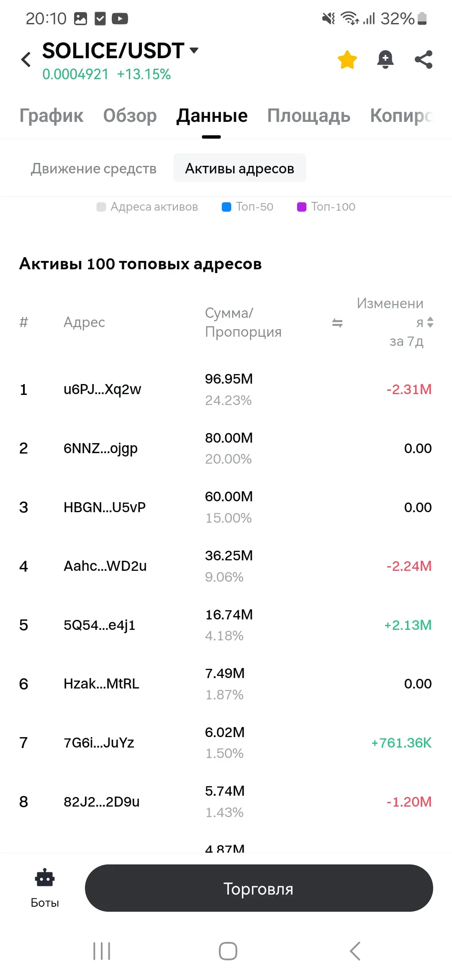The image size is (452, 980).
Task: Click the swap icon beside Сумма/Пропорция
Action: pos(337,323)
